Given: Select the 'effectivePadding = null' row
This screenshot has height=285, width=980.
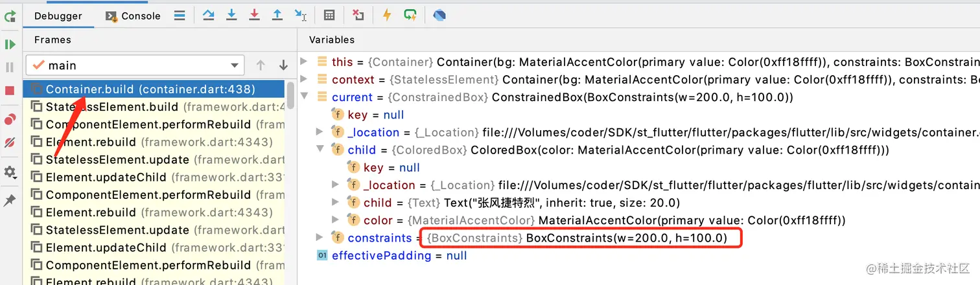Looking at the screenshot, I should click(638, 255).
